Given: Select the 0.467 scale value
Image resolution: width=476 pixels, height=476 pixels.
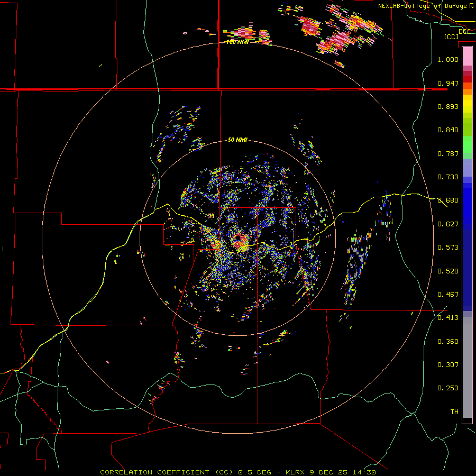Looking at the screenshot, I should 448,295.
